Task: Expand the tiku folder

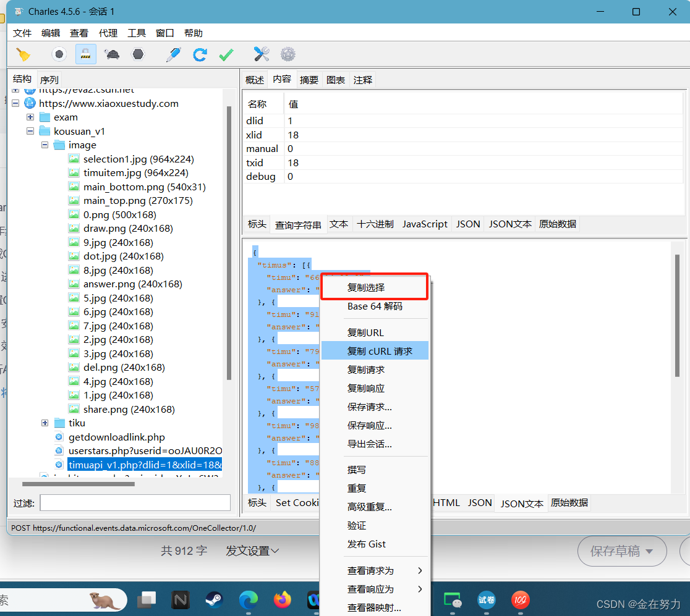Action: point(45,423)
